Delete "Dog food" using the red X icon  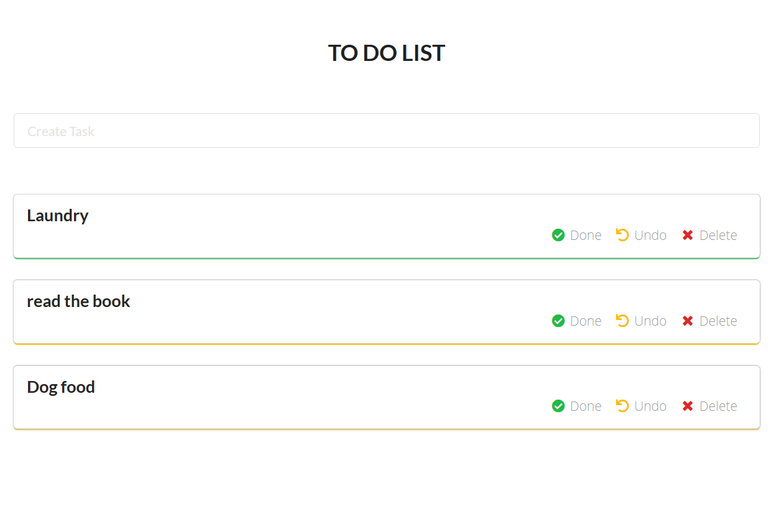(687, 406)
